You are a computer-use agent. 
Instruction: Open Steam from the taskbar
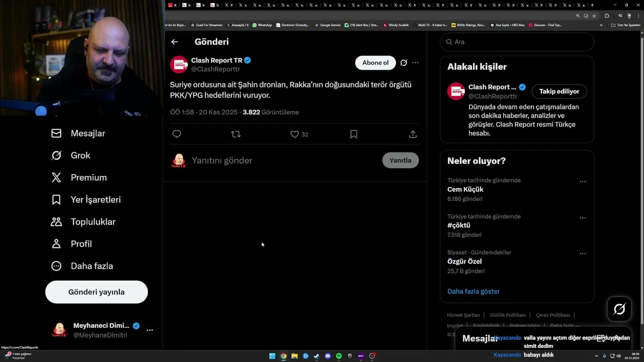click(x=316, y=356)
